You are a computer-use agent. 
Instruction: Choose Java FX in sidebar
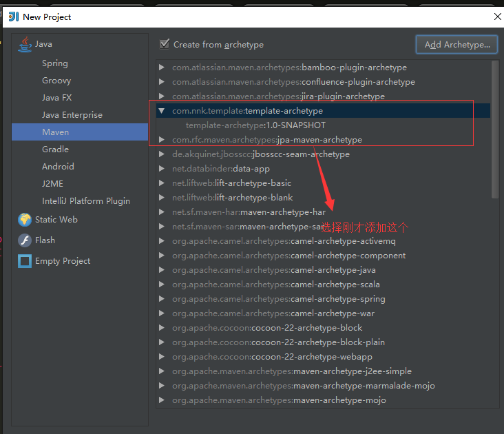(x=57, y=98)
